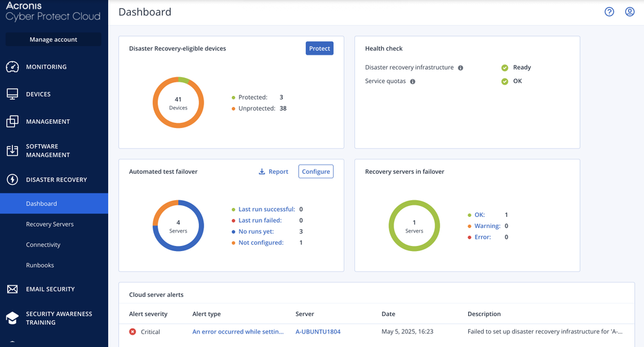
Task: Click the 41 Devices donut chart
Action: (x=178, y=103)
